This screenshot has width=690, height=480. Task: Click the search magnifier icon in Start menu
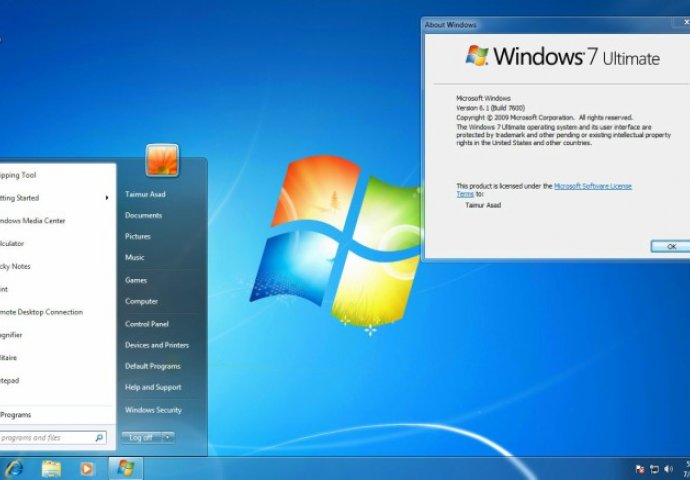99,437
